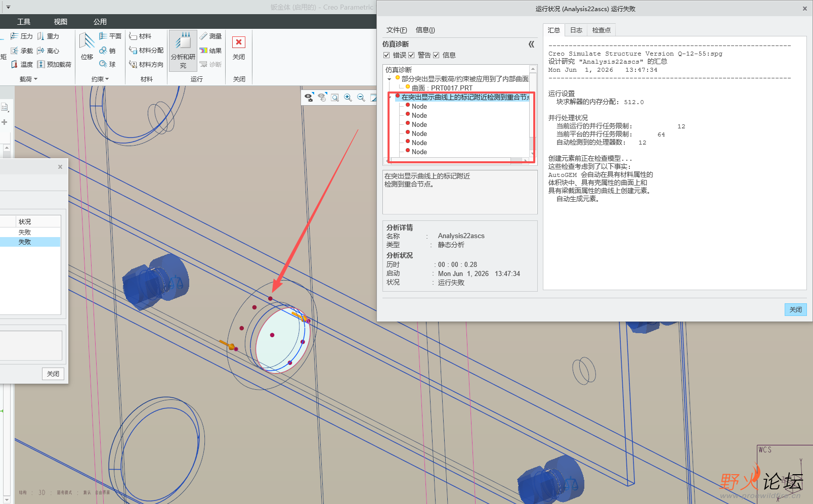
Task: Open the Analysis and Studies (分析和研究) tool
Action: pos(183,50)
